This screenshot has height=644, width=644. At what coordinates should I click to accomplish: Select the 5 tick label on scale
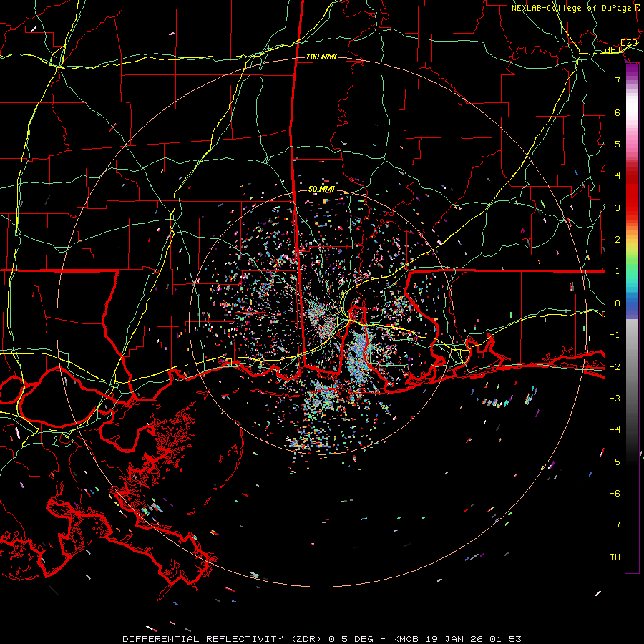[x=618, y=144]
